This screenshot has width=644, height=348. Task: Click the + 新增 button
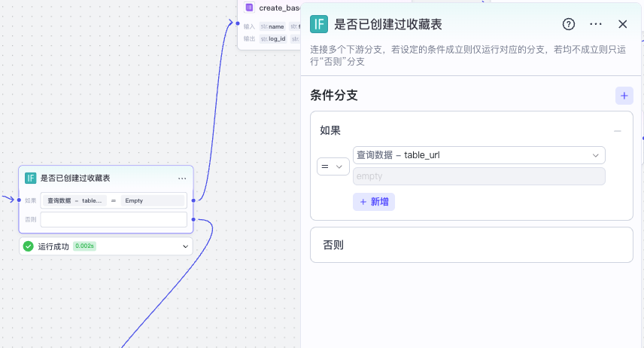(x=373, y=202)
